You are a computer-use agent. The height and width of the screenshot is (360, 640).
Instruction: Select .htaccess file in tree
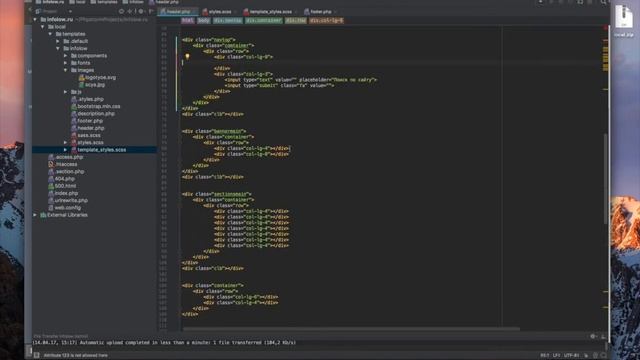coord(62,164)
